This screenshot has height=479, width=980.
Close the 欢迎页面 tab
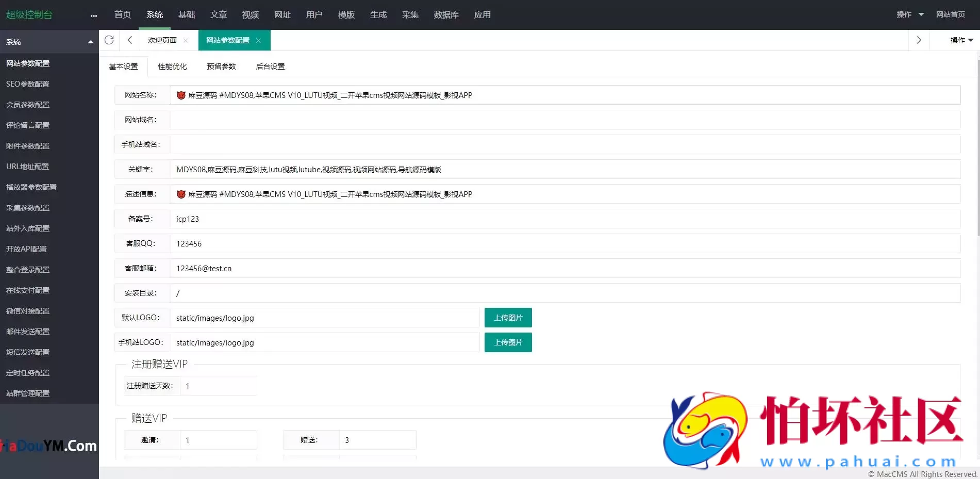[186, 40]
